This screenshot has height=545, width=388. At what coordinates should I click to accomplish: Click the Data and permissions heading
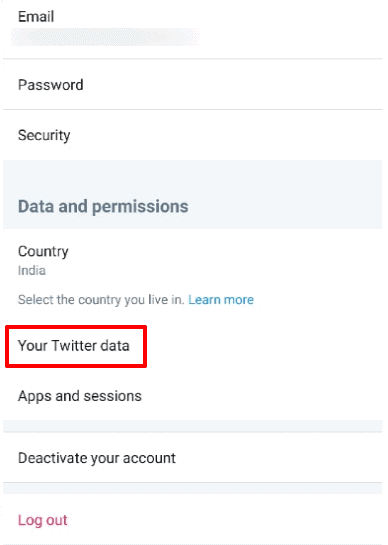click(x=103, y=206)
